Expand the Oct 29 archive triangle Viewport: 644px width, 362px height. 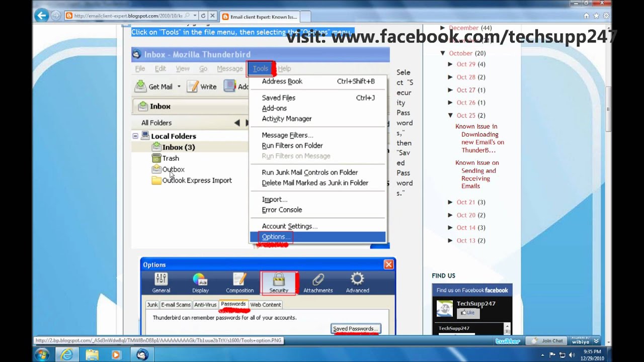tap(450, 64)
